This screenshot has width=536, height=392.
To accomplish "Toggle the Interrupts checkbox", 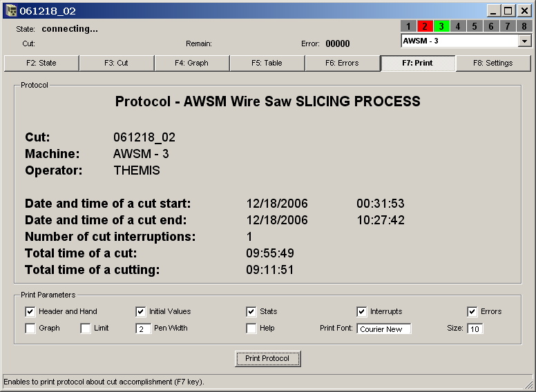I will tap(362, 312).
